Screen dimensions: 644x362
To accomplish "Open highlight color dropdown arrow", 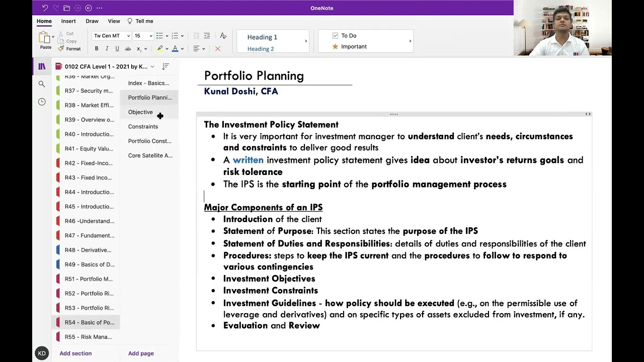I will pos(167,49).
